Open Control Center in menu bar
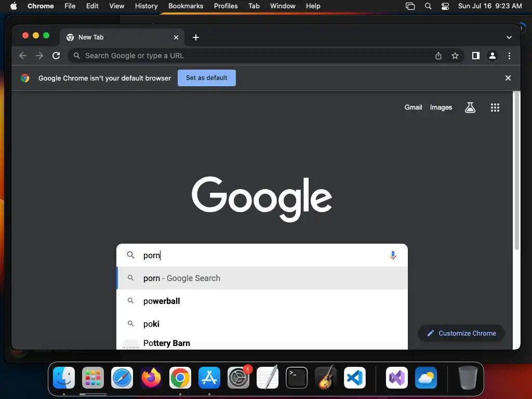Viewport: 532px width, 399px height. point(445,6)
